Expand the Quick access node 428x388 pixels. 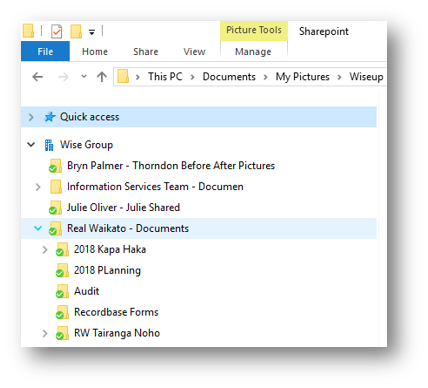coord(31,117)
